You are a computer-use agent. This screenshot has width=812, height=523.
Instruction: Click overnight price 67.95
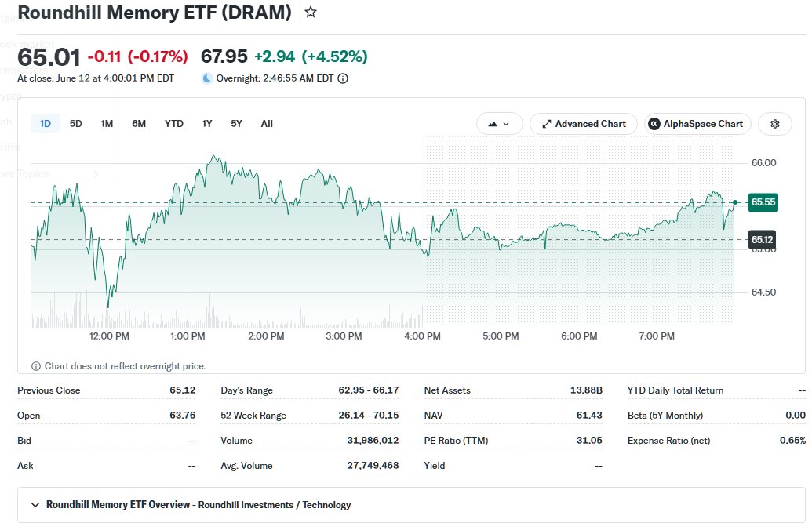(224, 56)
